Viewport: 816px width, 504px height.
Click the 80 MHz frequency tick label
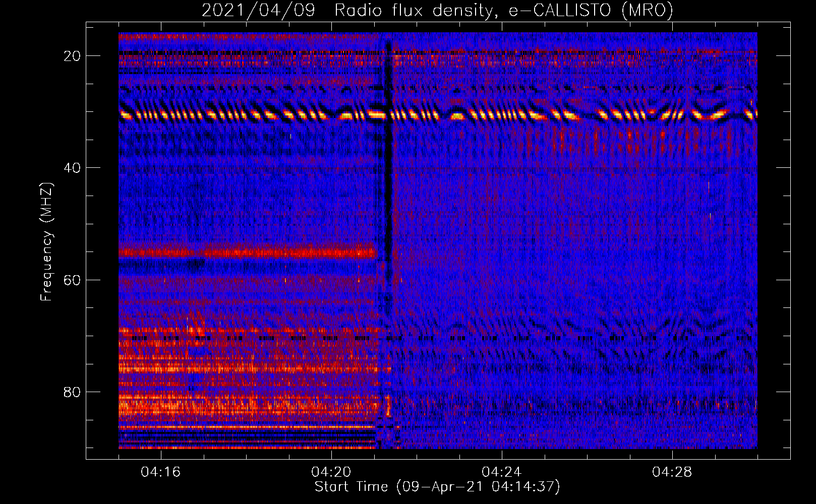72,392
